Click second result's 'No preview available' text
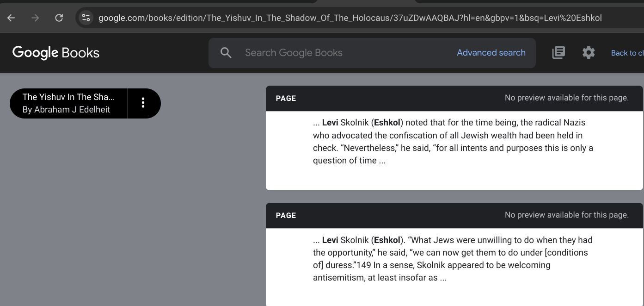This screenshot has width=644, height=306. (566, 215)
